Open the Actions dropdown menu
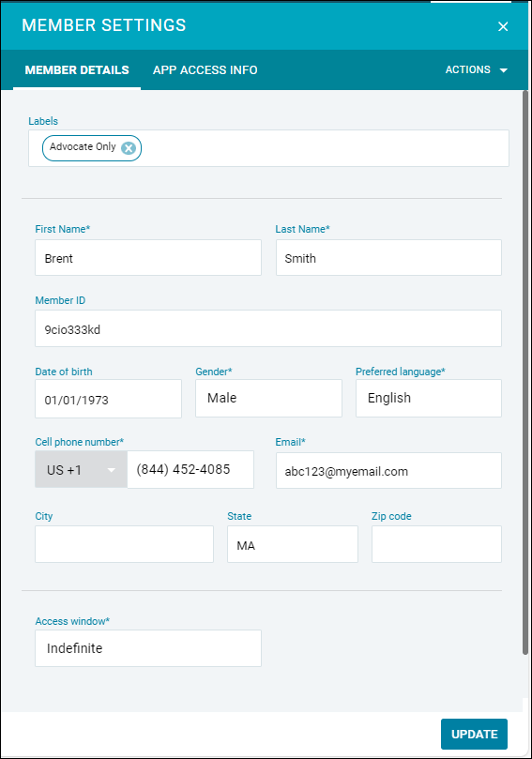 point(477,69)
